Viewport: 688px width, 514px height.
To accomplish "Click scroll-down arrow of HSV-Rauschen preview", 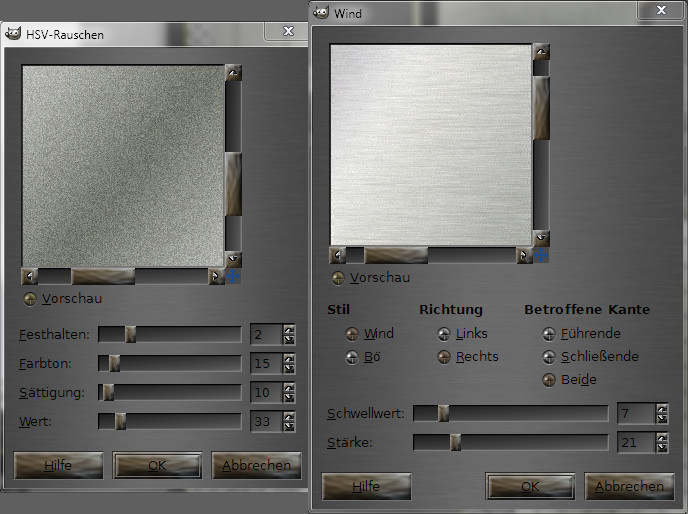I will [233, 258].
